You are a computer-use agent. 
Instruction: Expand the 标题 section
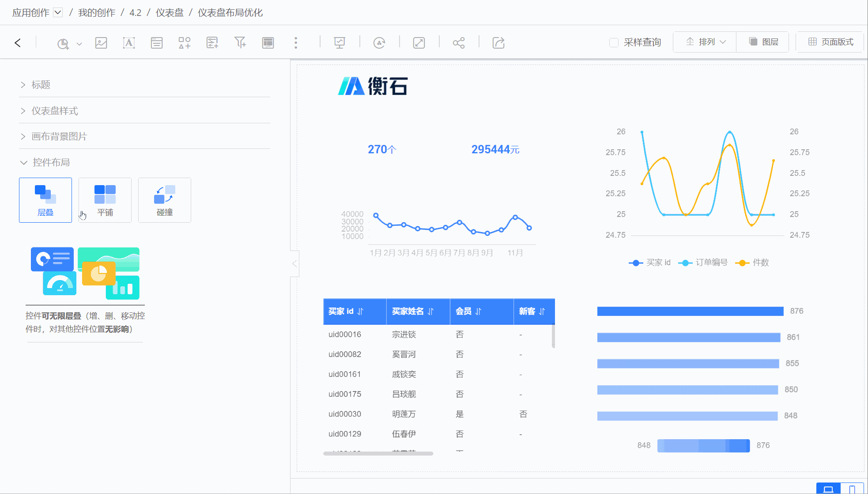[x=41, y=84]
